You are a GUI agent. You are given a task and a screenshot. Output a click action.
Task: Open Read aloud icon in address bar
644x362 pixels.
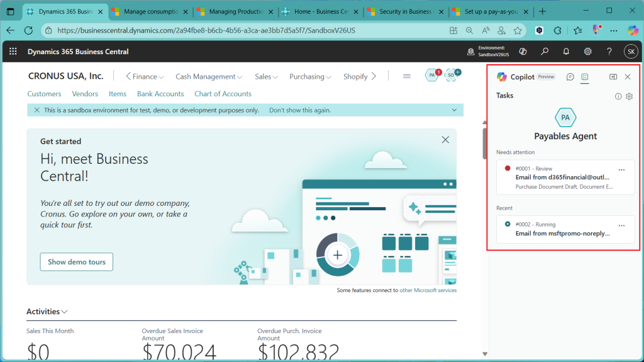pos(486,30)
